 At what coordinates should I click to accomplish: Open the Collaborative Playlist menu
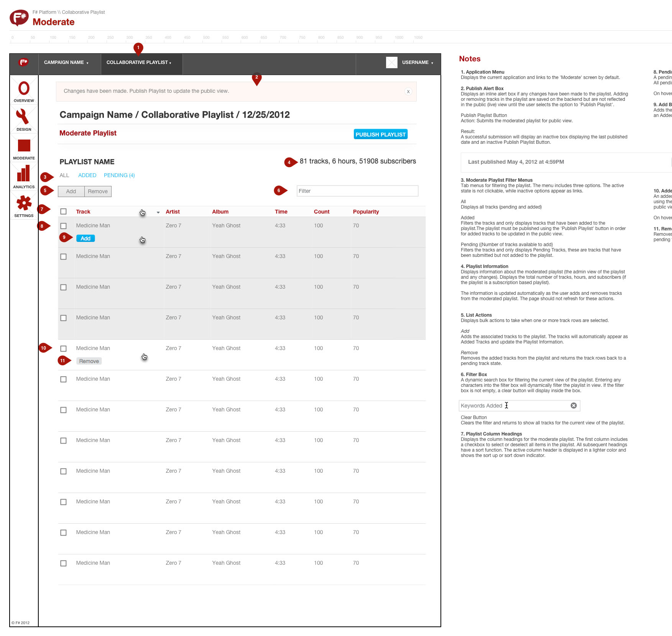pyautogui.click(x=139, y=62)
